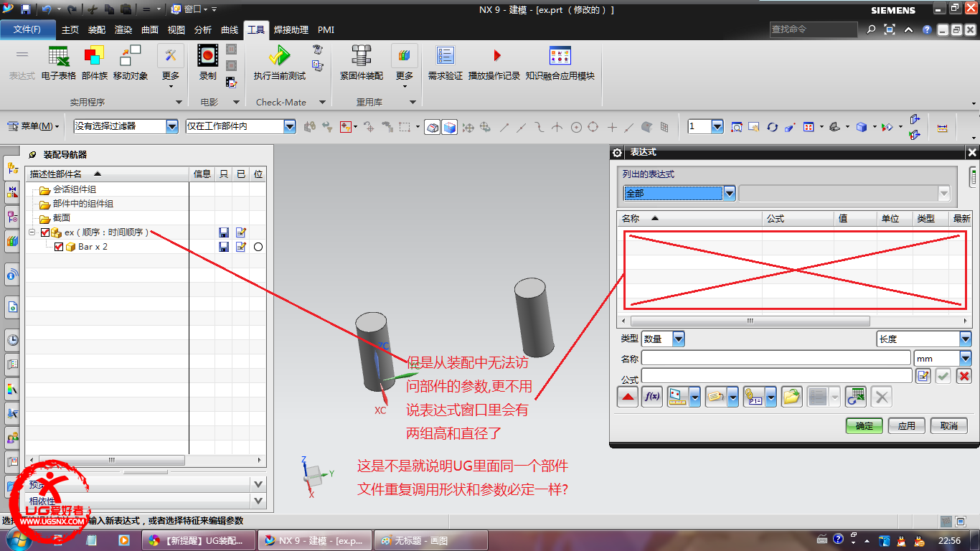Switch to the 曲面 tab

(150, 29)
